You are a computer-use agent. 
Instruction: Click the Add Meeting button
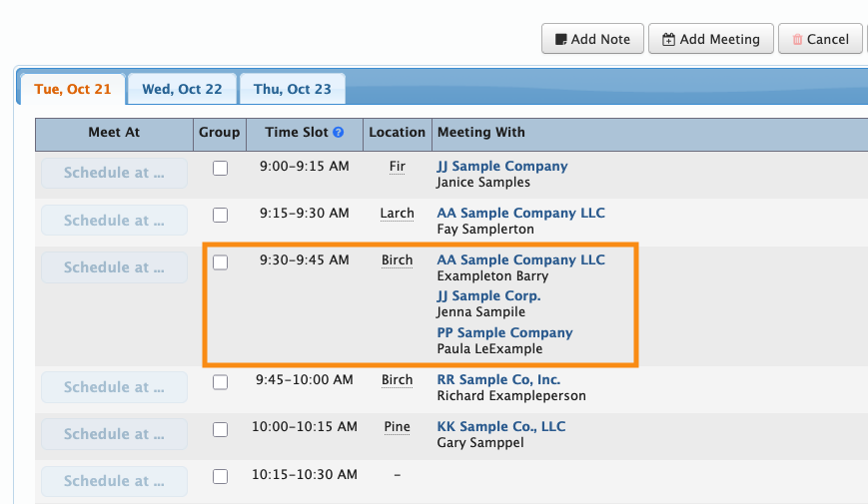click(x=710, y=39)
